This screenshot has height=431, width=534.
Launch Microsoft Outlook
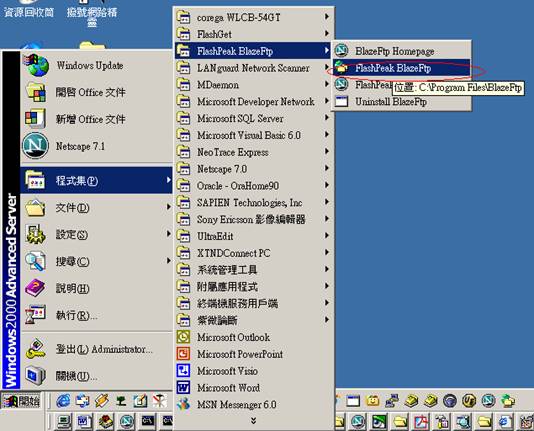pyautogui.click(x=253, y=337)
